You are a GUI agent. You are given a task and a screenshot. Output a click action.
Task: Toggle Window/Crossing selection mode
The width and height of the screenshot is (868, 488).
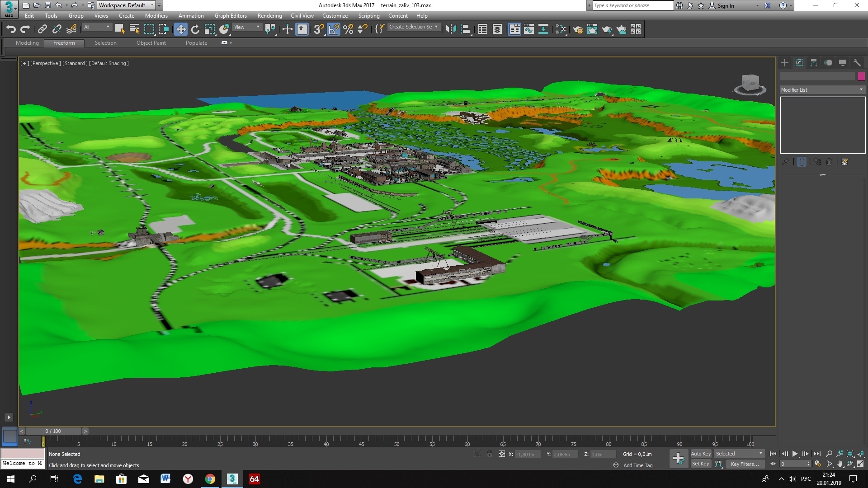point(163,29)
